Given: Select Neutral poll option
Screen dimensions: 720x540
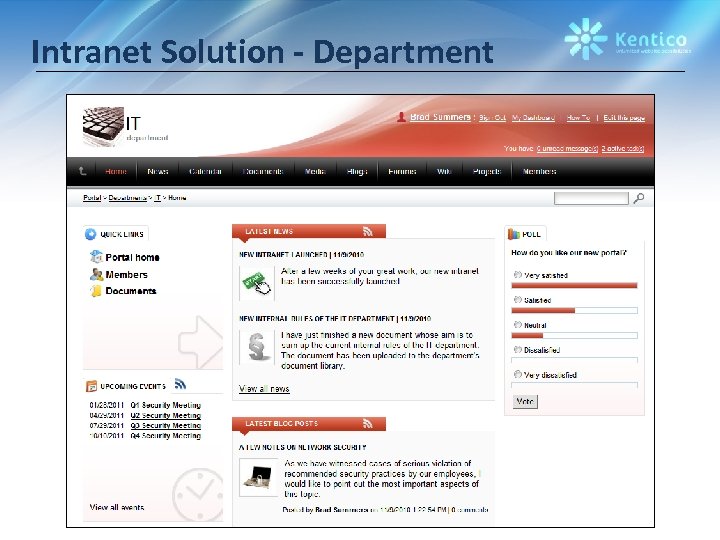Looking at the screenshot, I should pyautogui.click(x=518, y=325).
